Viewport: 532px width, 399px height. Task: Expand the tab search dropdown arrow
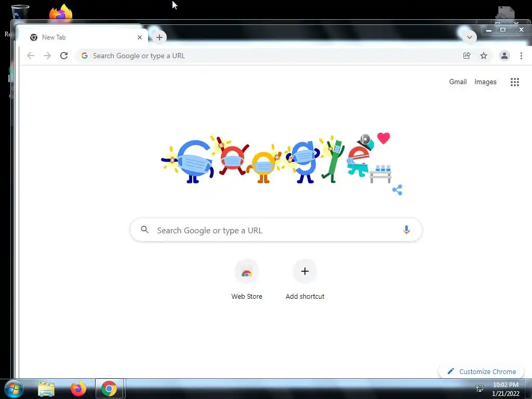(x=470, y=37)
